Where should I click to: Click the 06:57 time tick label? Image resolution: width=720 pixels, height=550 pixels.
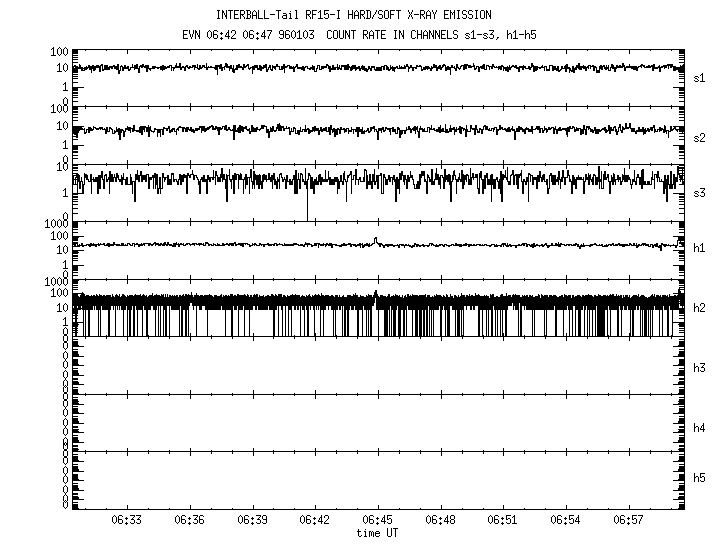tap(629, 521)
